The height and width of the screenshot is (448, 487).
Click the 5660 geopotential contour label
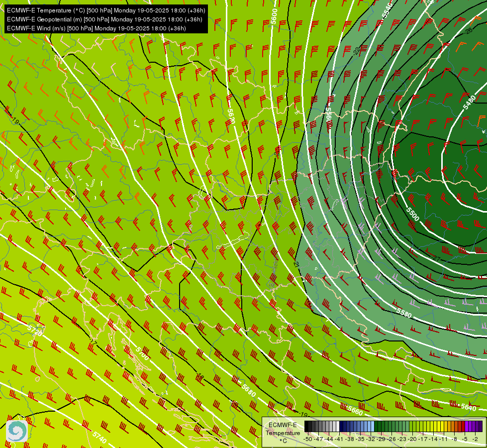pyautogui.click(x=355, y=410)
